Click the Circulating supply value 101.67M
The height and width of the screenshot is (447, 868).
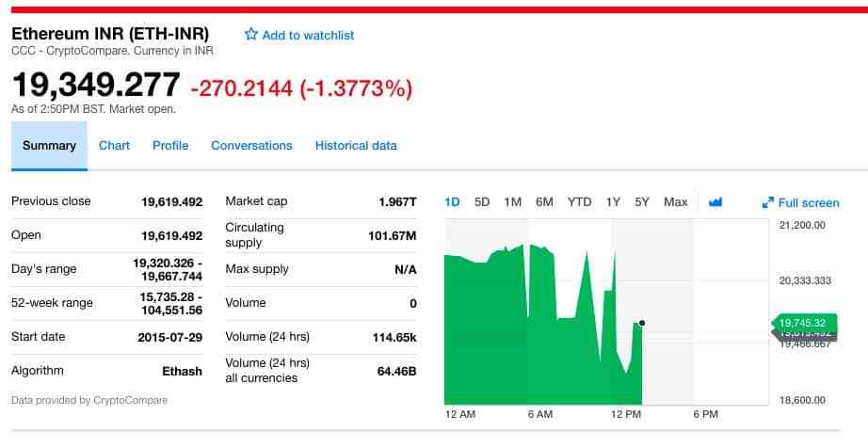pyautogui.click(x=392, y=236)
